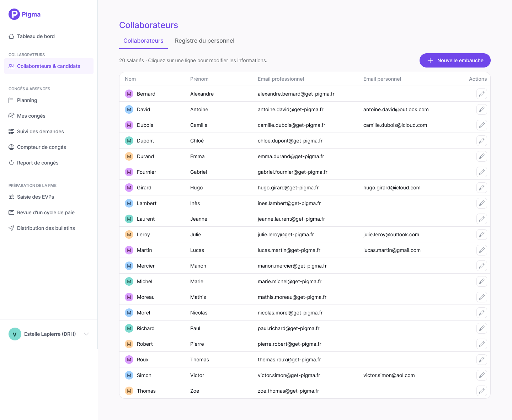The height and width of the screenshot is (420, 512).
Task: Click edit icon for Thomas Zoé
Action: (482, 391)
